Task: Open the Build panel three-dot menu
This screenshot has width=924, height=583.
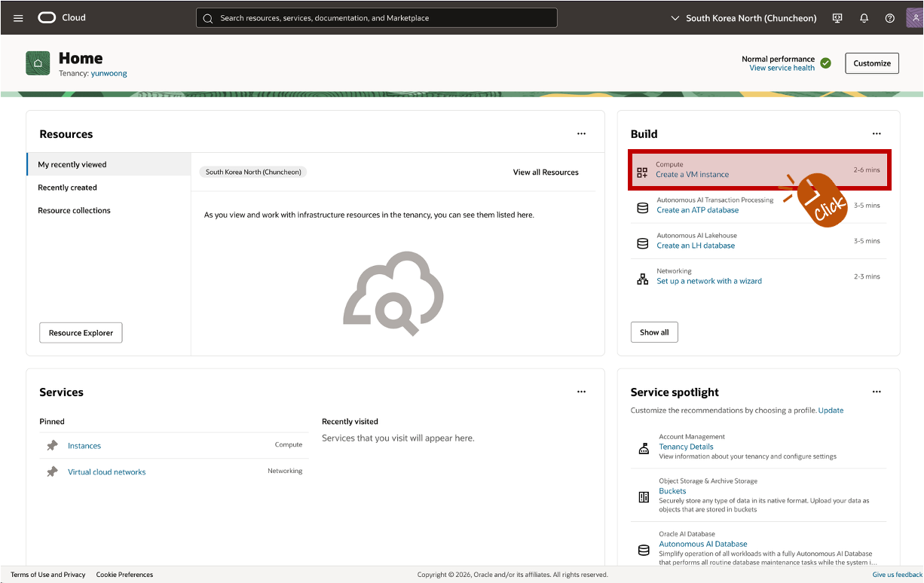Action: [877, 133]
